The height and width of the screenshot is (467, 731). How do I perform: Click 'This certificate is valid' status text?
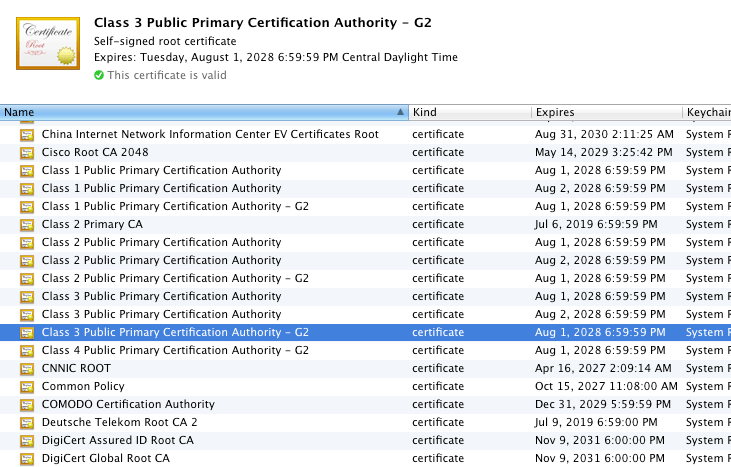click(x=167, y=75)
